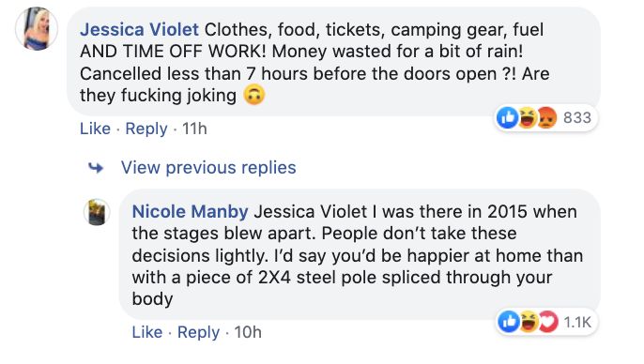644x364 pixels.
Task: Click heart reaction icon on Nicole's reply
Action: point(548,322)
